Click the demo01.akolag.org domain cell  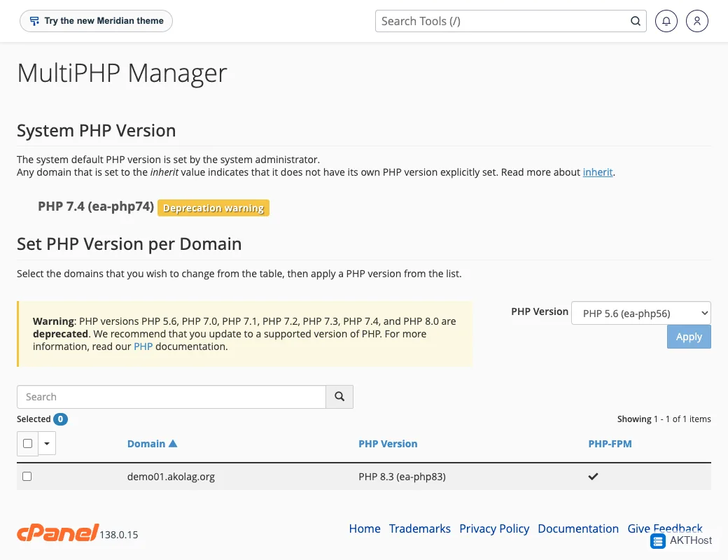tap(171, 477)
